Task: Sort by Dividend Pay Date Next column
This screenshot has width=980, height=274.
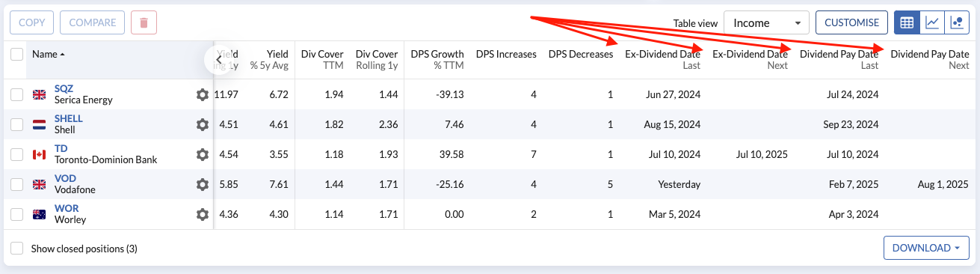Action: pyautogui.click(x=930, y=59)
